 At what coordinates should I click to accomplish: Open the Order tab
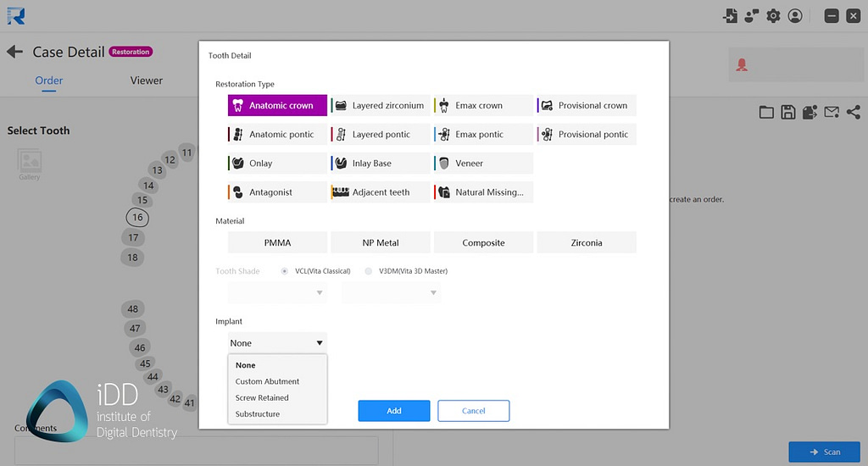click(49, 80)
